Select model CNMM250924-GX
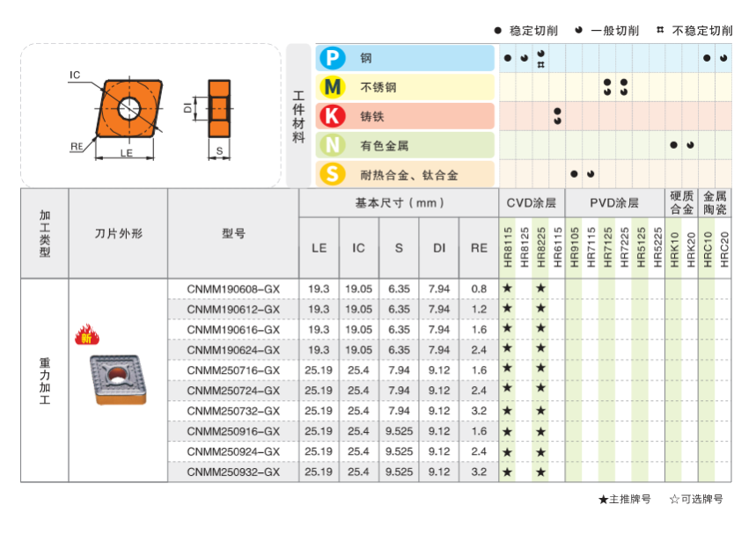 (233, 451)
